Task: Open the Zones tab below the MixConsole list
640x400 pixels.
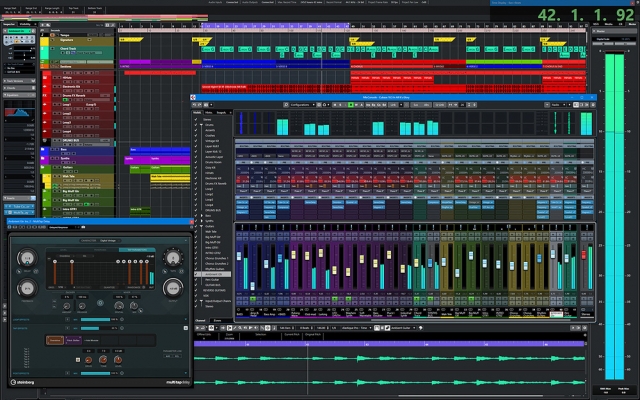Action: [x=218, y=320]
